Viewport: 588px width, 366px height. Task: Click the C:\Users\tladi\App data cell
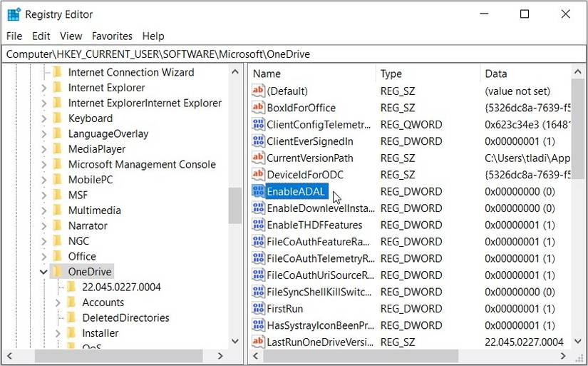[x=527, y=158]
